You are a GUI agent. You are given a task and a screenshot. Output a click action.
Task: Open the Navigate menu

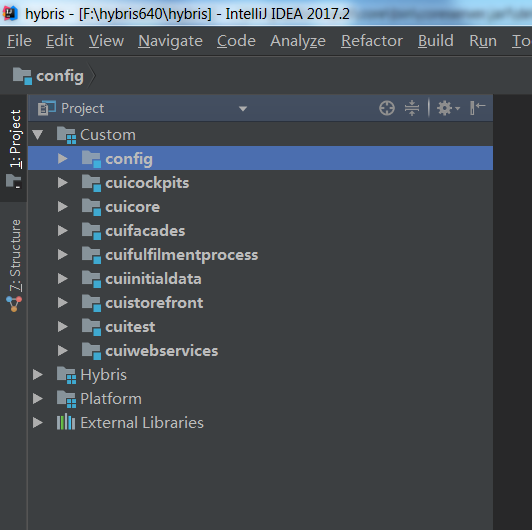point(170,41)
